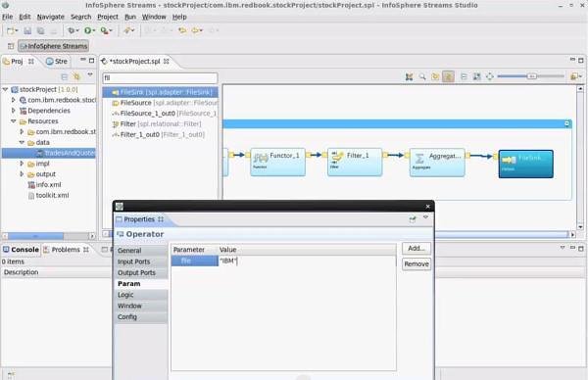Select the Filter_1 operator node
Viewport: 588px width, 380px height.
[x=355, y=162]
